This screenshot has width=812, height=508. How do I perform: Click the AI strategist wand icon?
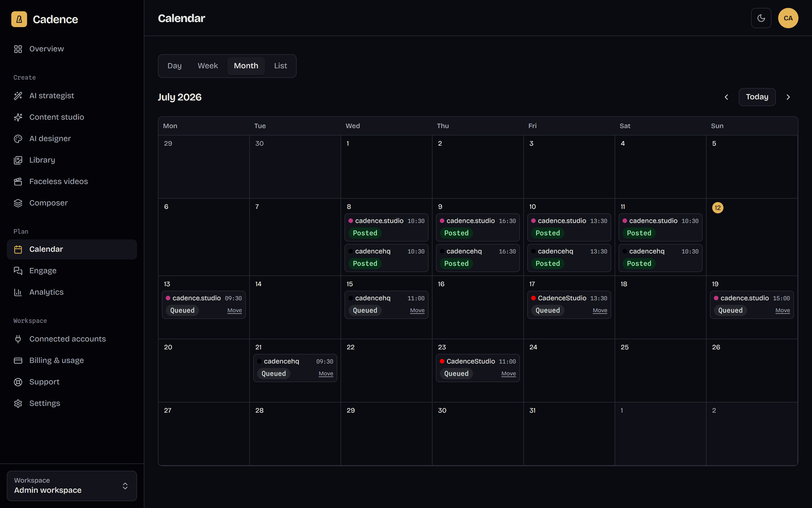click(18, 96)
